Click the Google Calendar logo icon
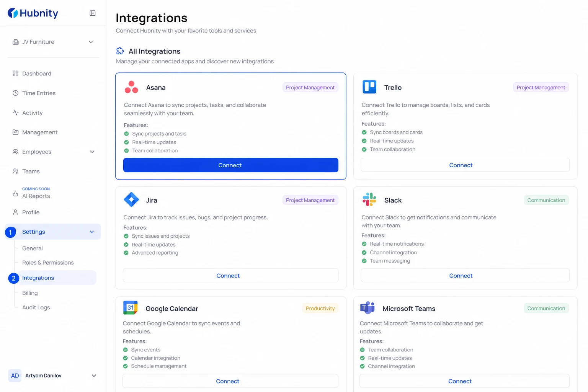This screenshot has height=392, width=588. coord(131,308)
